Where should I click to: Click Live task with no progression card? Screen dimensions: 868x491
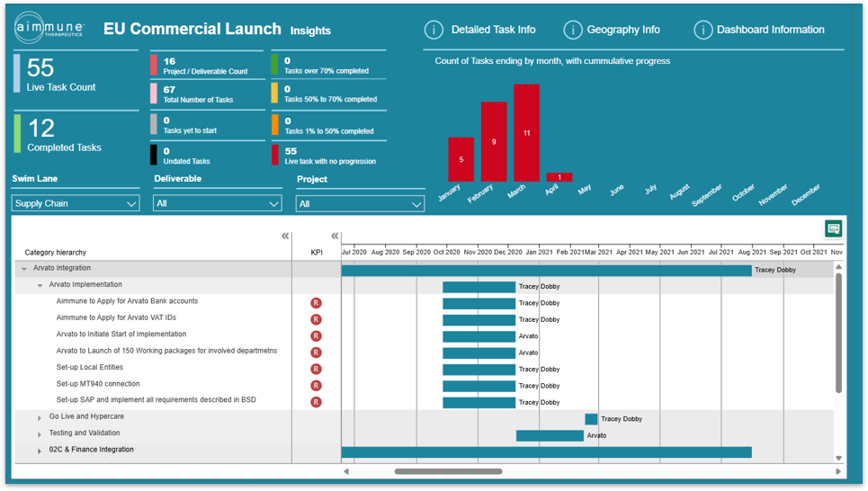(x=329, y=156)
